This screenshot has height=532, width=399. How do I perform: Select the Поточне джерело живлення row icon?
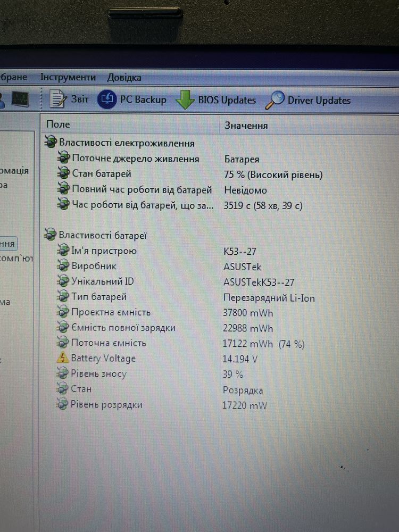(63, 157)
